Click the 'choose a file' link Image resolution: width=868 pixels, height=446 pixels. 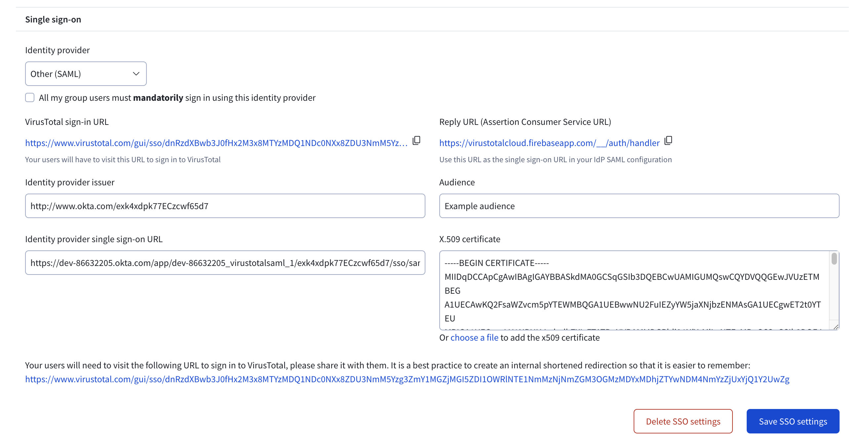(x=474, y=338)
